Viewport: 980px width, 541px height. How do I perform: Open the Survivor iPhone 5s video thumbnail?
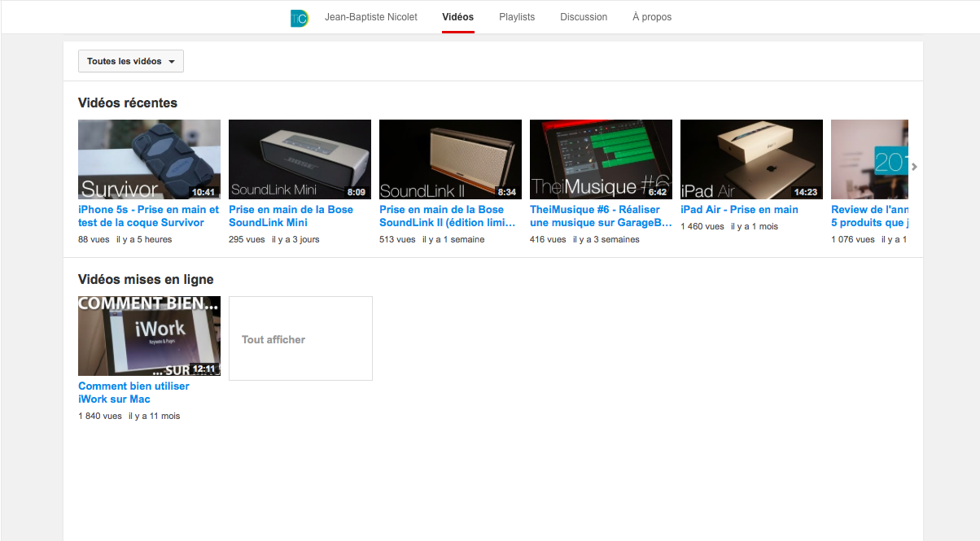coord(149,159)
